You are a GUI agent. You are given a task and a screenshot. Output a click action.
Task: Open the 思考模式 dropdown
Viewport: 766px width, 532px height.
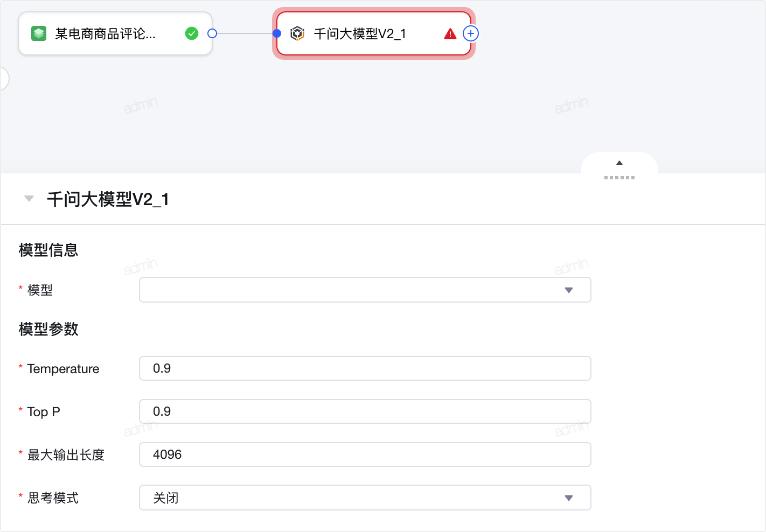point(365,498)
